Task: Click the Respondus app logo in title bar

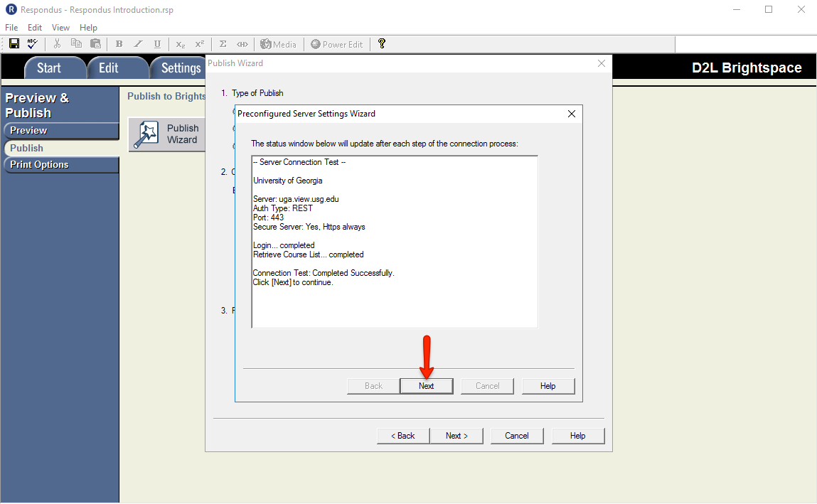Action: pyautogui.click(x=11, y=9)
